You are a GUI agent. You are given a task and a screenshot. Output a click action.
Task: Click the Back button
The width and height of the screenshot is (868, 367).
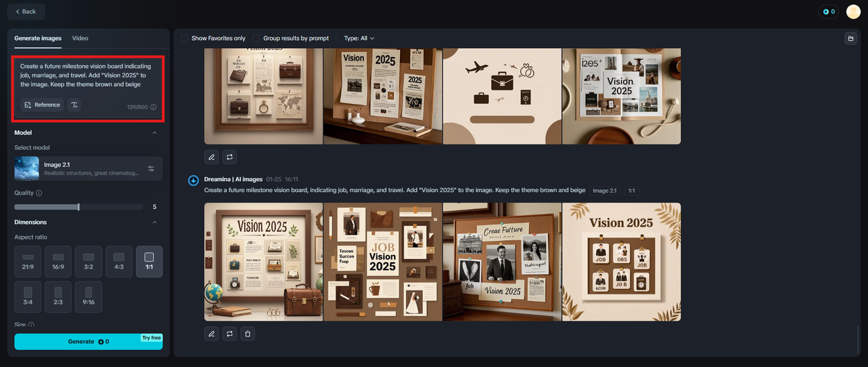pyautogui.click(x=26, y=12)
